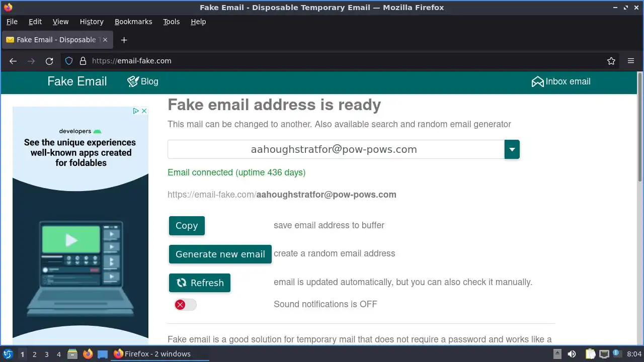Open a new tab with plus button
644x362 pixels.
124,40
